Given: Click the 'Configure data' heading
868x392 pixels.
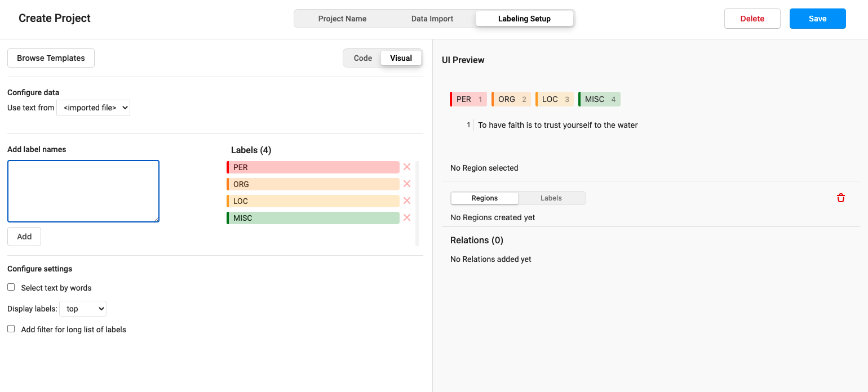Looking at the screenshot, I should (x=33, y=92).
